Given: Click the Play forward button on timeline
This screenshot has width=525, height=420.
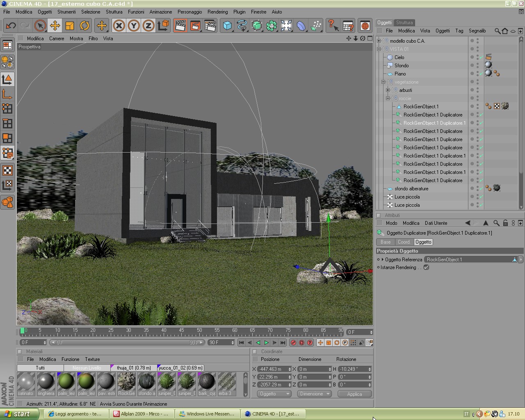Looking at the screenshot, I should point(267,342).
